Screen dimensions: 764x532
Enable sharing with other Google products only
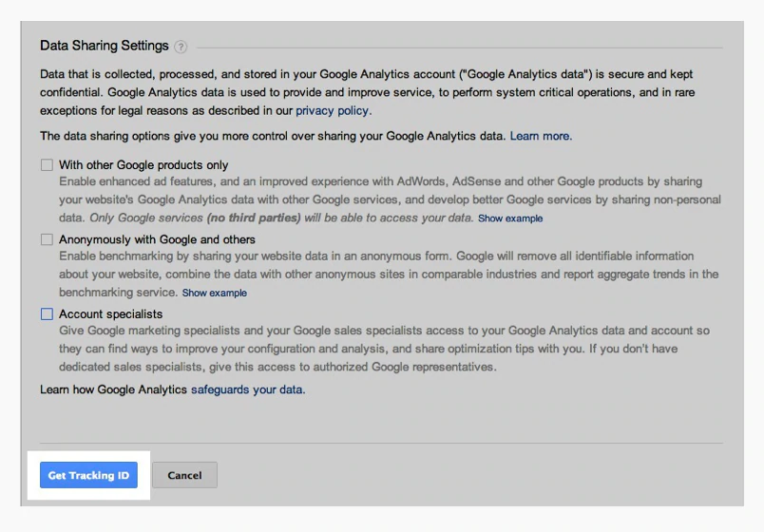47,164
